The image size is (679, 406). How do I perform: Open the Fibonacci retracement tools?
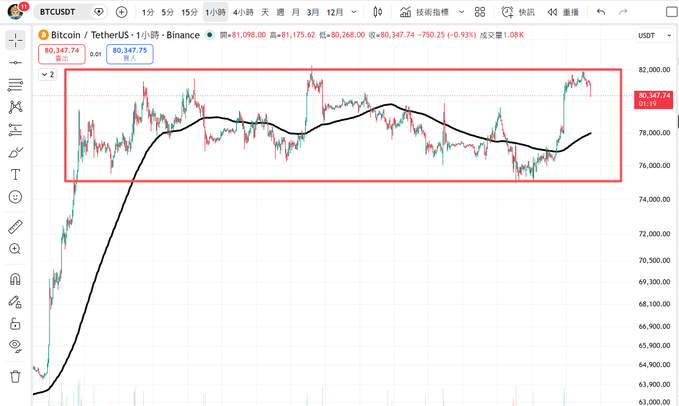pyautogui.click(x=16, y=85)
